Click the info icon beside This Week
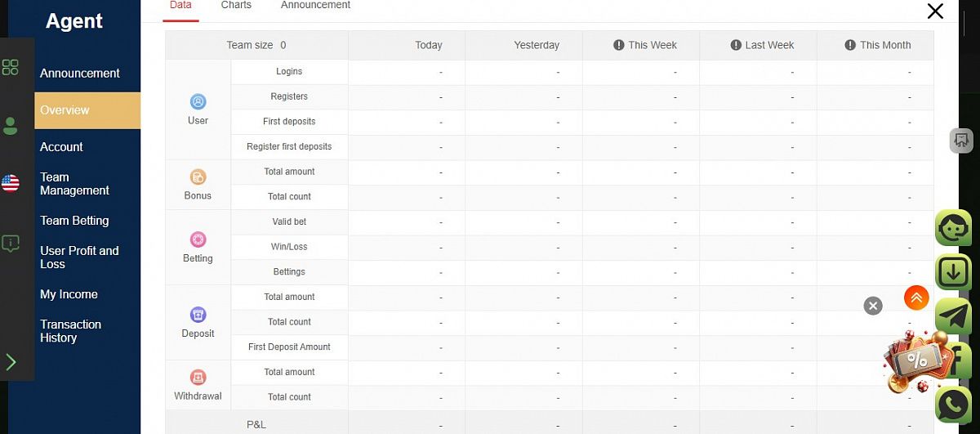Image resolution: width=980 pixels, height=434 pixels. pyautogui.click(x=618, y=46)
